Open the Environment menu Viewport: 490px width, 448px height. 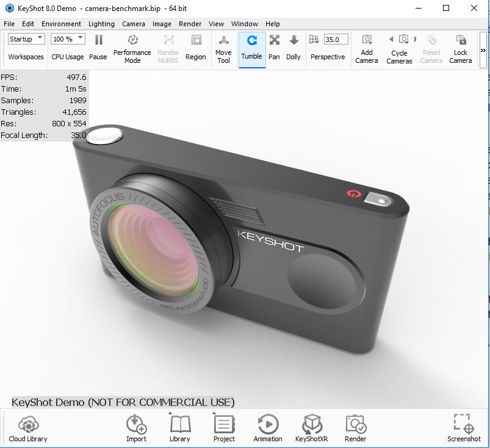point(61,24)
